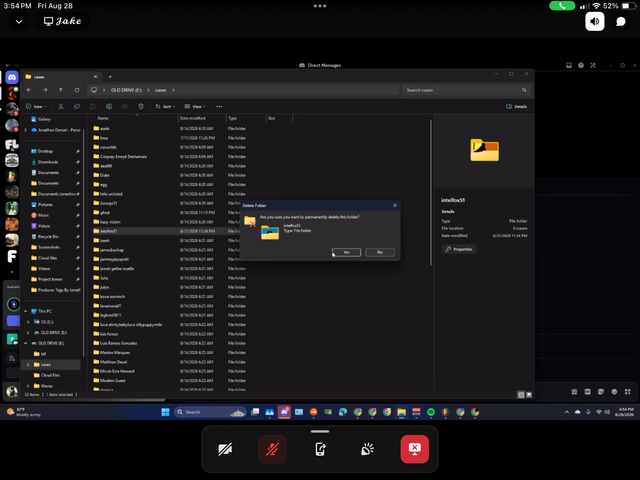The width and height of the screenshot is (640, 480).
Task: Open Discord inbox icon in title bar
Action: click(569, 65)
